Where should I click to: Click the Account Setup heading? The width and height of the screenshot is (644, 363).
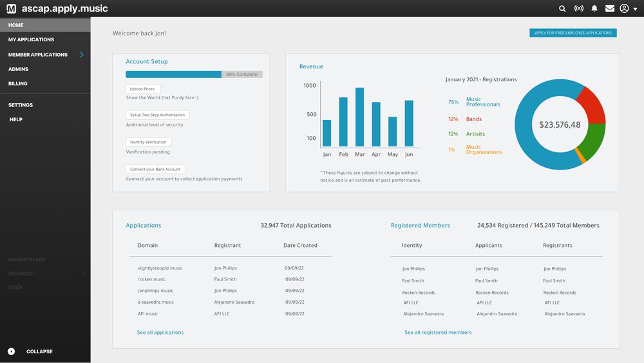coord(147,61)
